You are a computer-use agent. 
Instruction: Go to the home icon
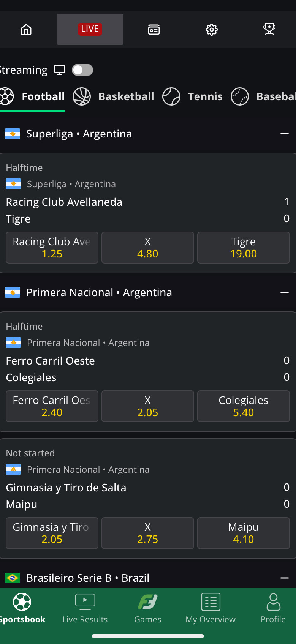[x=26, y=30]
